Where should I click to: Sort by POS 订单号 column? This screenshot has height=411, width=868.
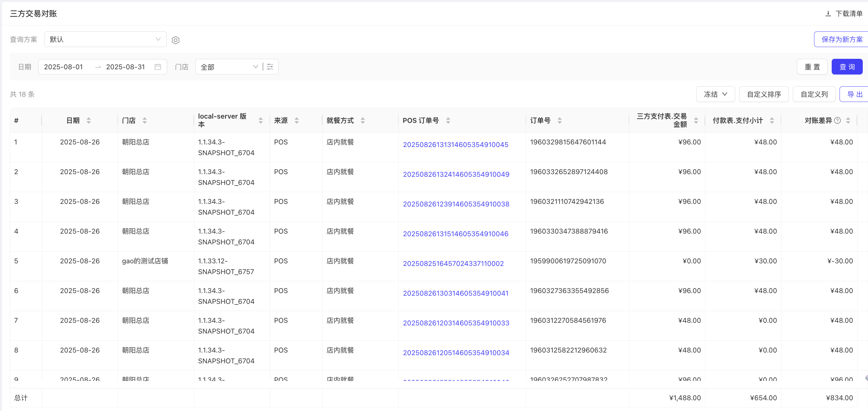[448, 121]
